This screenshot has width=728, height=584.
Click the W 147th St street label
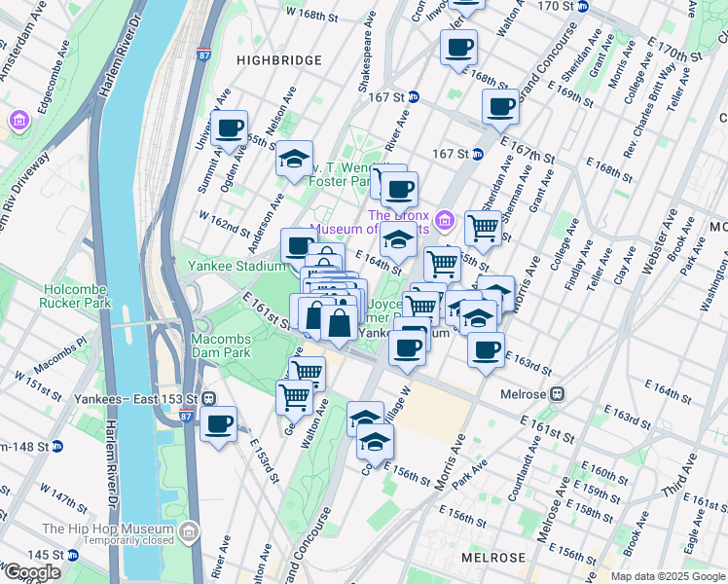tap(63, 498)
